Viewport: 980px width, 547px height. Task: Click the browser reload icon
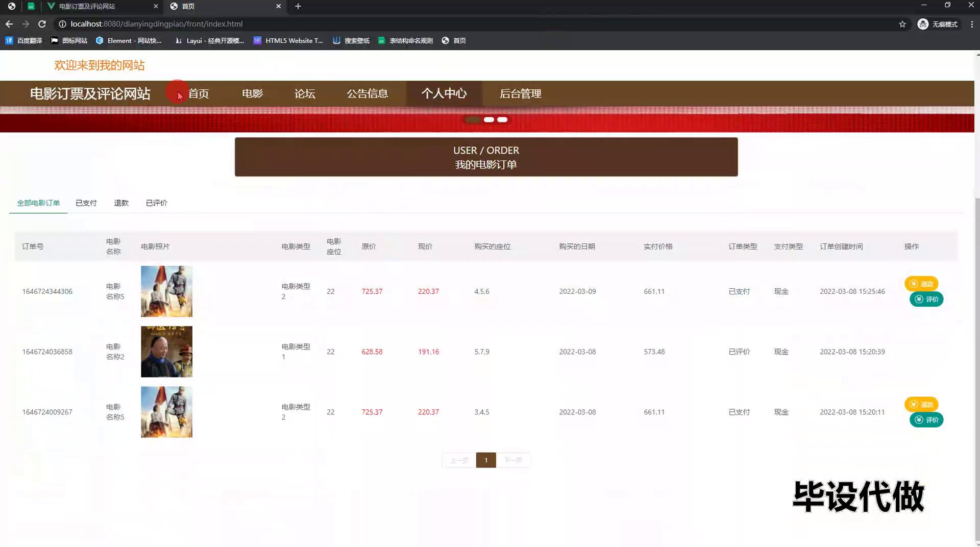pyautogui.click(x=42, y=24)
